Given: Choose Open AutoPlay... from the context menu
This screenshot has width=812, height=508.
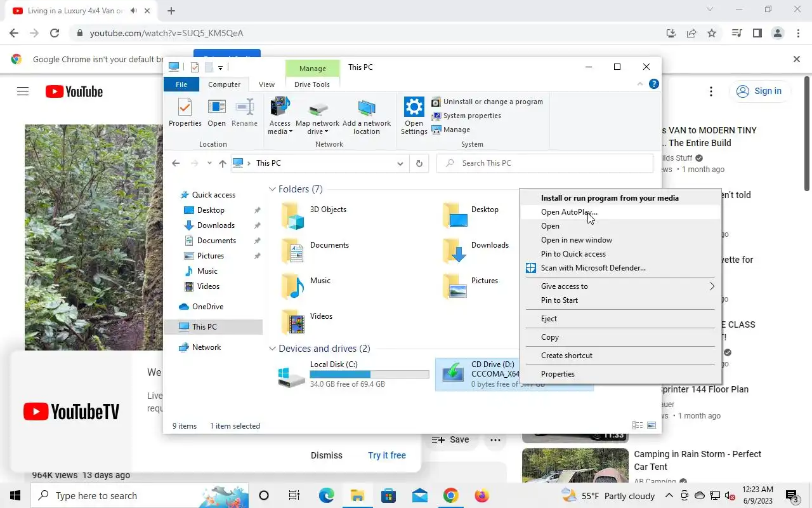Looking at the screenshot, I should [x=620, y=212].
